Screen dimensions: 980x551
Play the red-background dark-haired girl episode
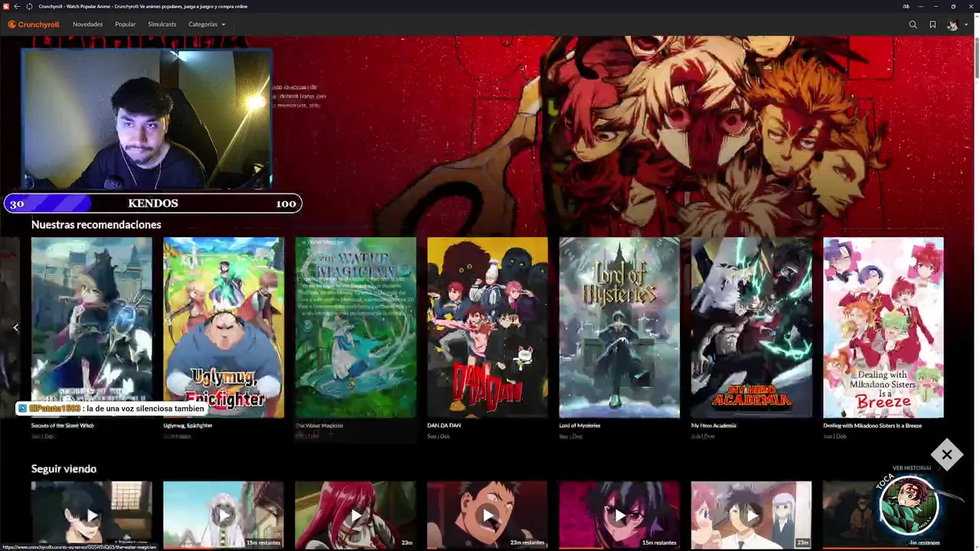click(619, 515)
